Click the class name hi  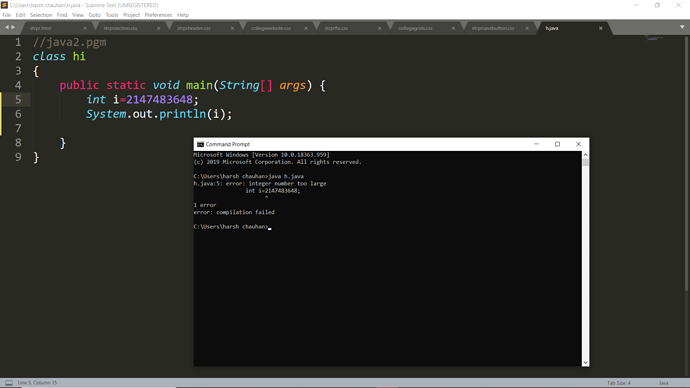(x=79, y=56)
